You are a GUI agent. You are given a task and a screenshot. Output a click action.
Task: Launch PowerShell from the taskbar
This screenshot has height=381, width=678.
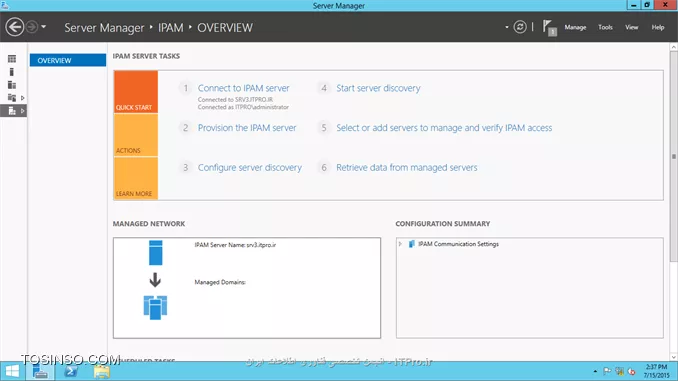coord(71,371)
